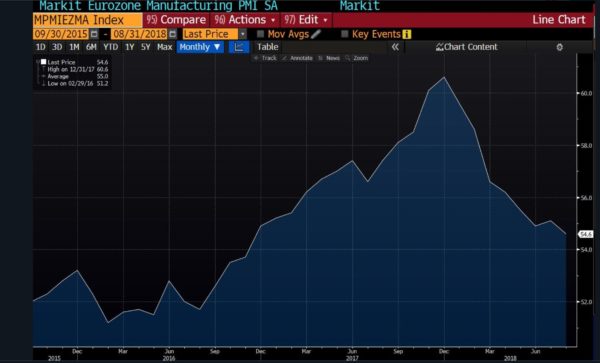Select the 5Y time range

click(x=145, y=47)
